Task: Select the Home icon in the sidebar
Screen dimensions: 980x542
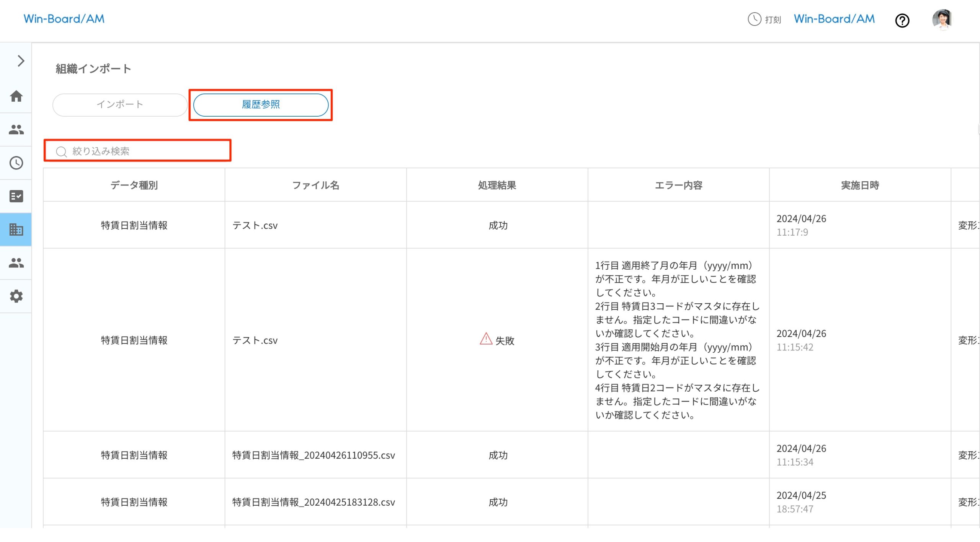Action: pyautogui.click(x=16, y=97)
